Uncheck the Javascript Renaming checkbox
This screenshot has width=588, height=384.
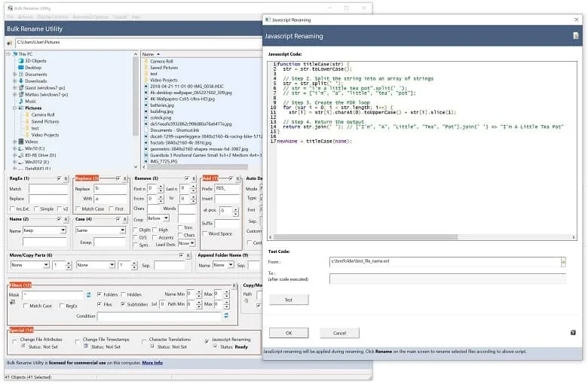[x=207, y=340]
